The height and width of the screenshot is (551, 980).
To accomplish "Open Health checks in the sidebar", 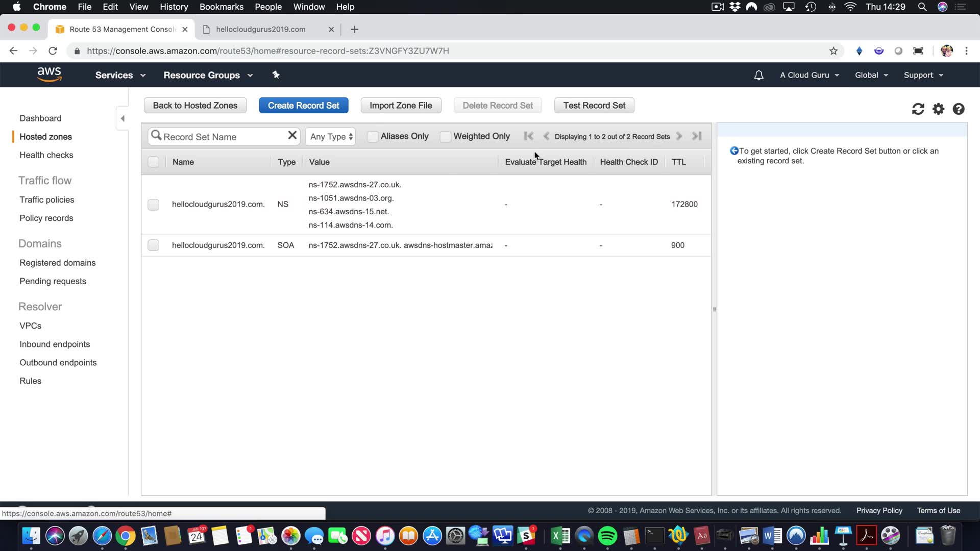I will pos(46,155).
